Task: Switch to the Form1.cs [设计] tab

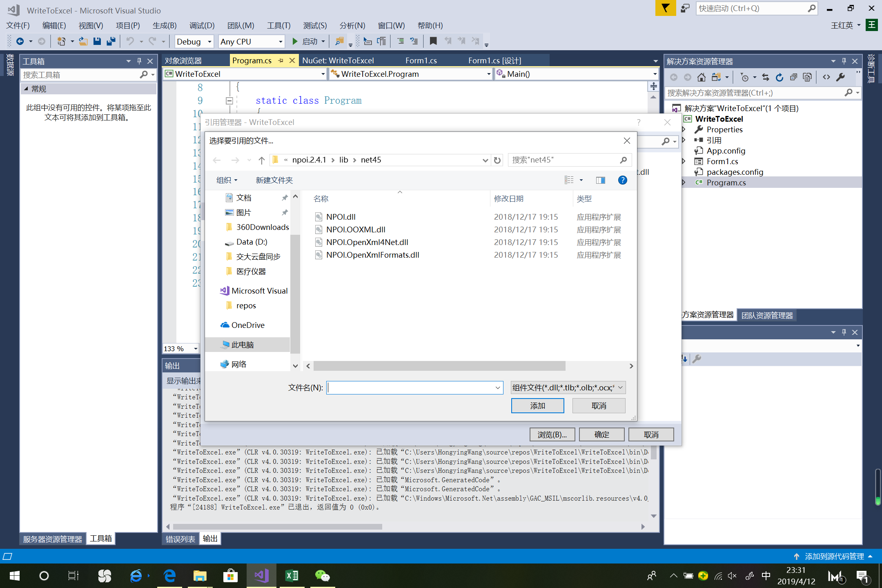Action: (494, 60)
